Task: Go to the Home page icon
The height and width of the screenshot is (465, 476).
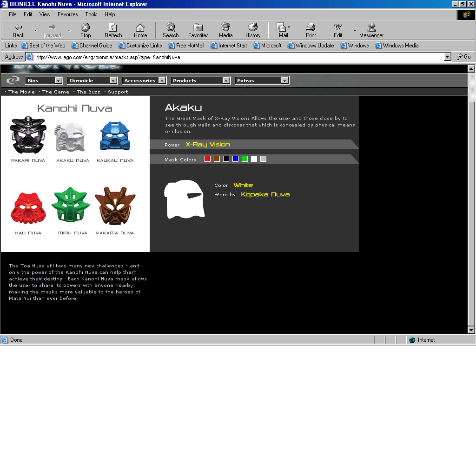Action: pyautogui.click(x=140, y=30)
